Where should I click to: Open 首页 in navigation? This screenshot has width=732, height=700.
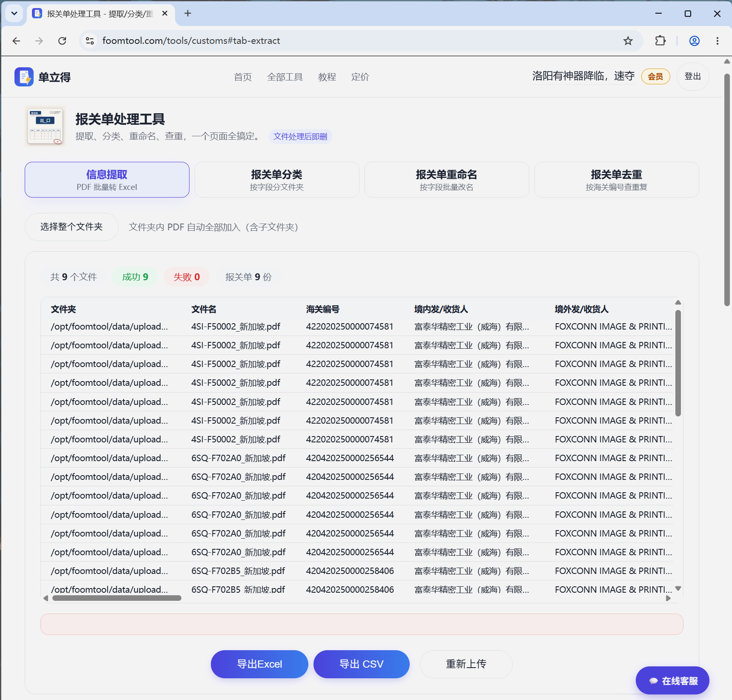[x=243, y=77]
